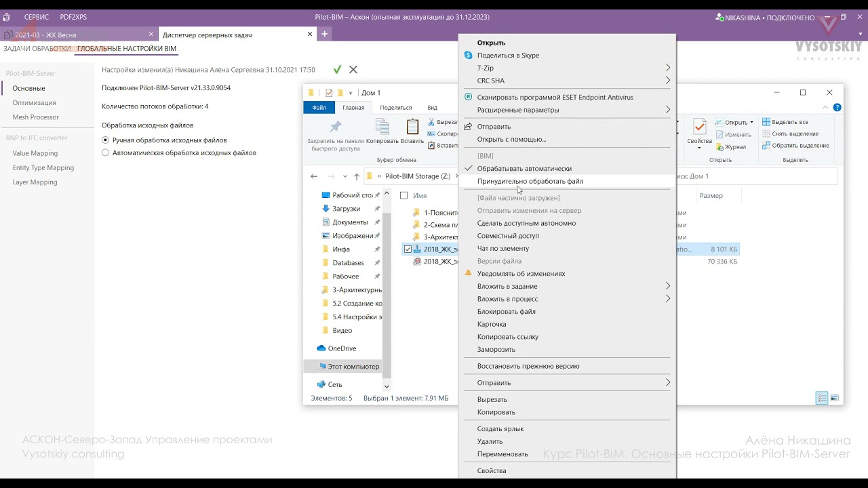Close Диспетчер серверных задач tab

pos(311,34)
